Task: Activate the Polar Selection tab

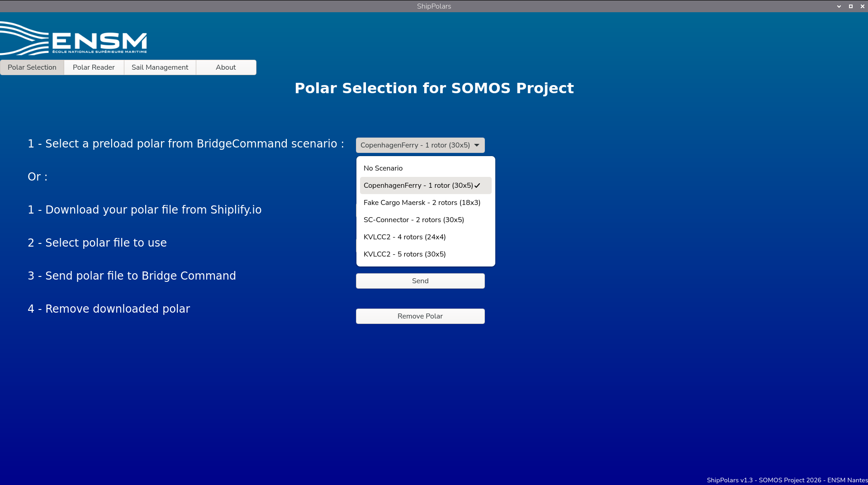Action: coord(32,67)
